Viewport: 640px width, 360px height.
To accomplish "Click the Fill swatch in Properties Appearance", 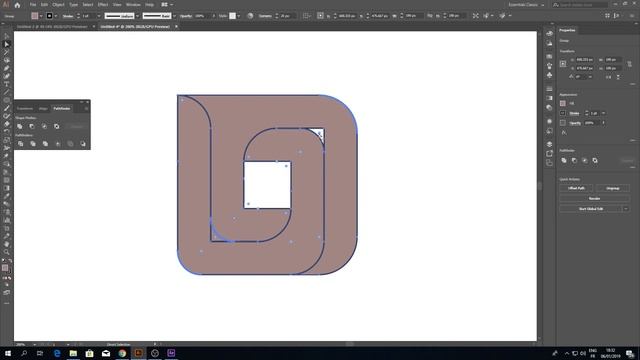I will click(563, 103).
